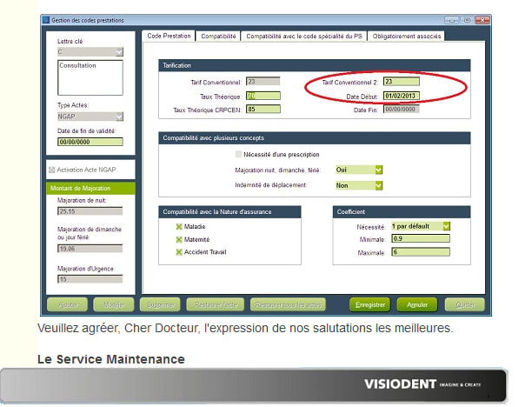
Task: Click the Annuler button
Action: tap(416, 304)
